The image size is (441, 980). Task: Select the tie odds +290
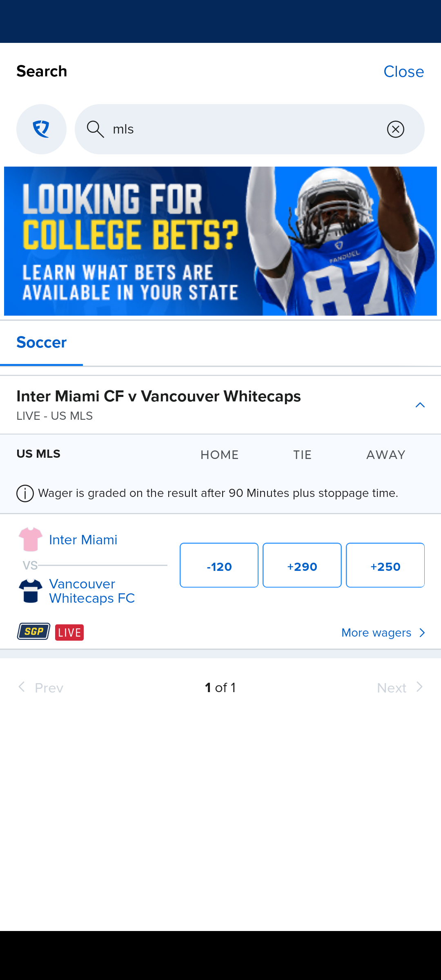point(302,566)
